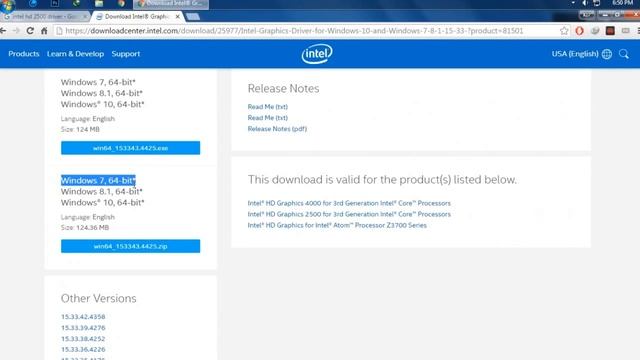This screenshot has width=640, height=360.
Task: Select the Download Intel Graphics tab
Action: pos(137,16)
